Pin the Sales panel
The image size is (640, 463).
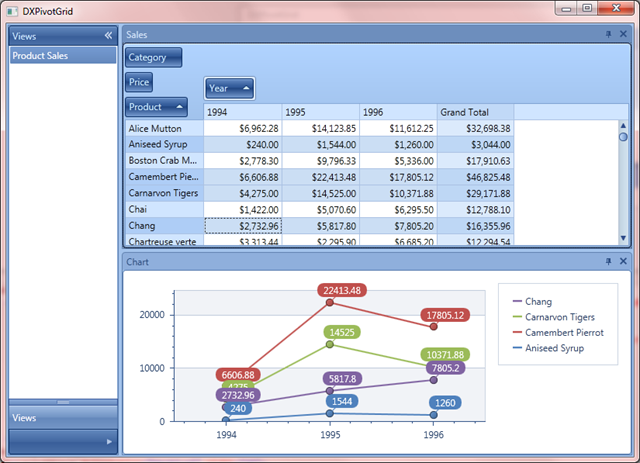pos(608,34)
